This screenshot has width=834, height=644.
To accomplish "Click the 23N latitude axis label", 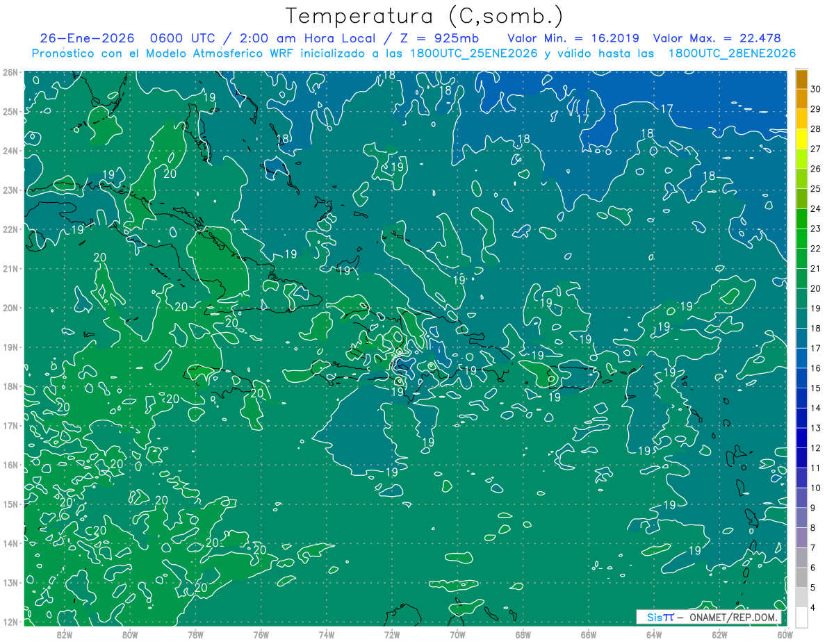I will pos(10,190).
